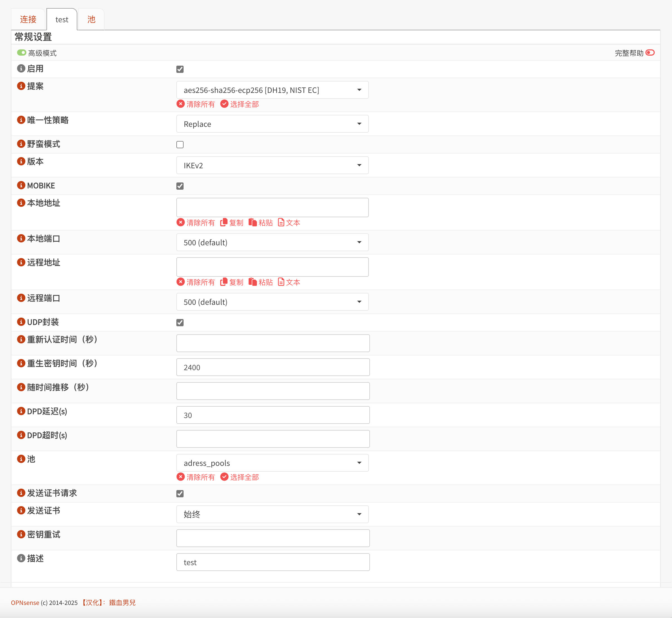Switch to the 连接 tab
This screenshot has width=672, height=618.
pyautogui.click(x=28, y=19)
